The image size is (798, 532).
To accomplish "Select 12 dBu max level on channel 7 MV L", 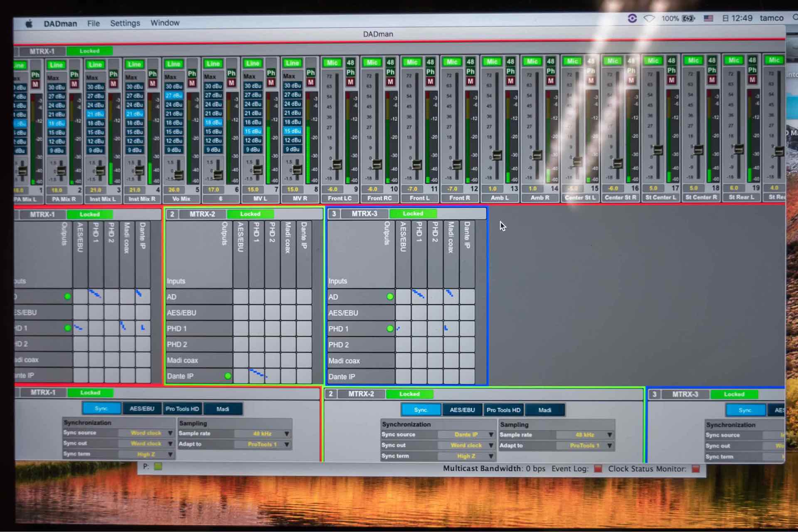I will coord(253,140).
